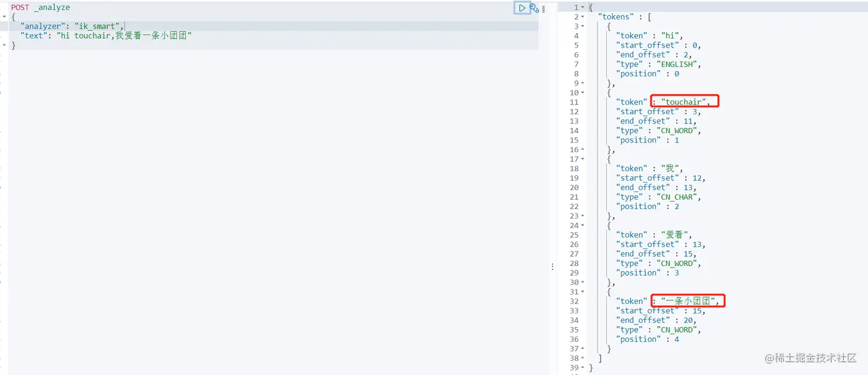868x375 pixels.
Task: Click the closing brace of the request body
Action: (x=13, y=45)
